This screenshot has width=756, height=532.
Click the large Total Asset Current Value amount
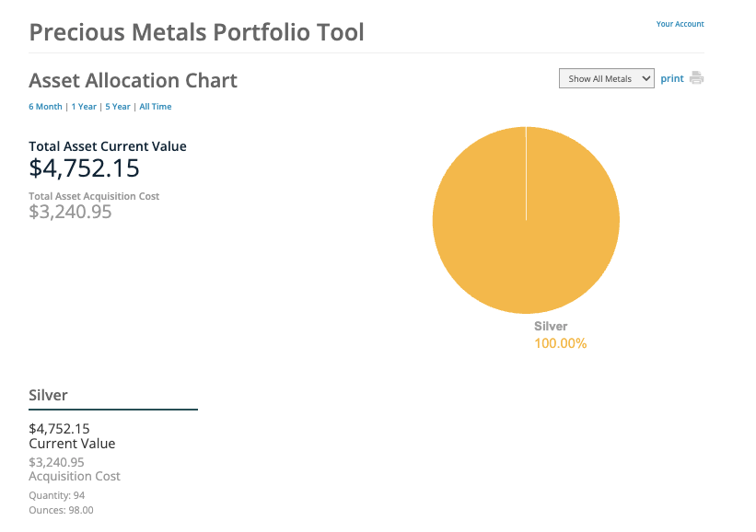tap(85, 168)
